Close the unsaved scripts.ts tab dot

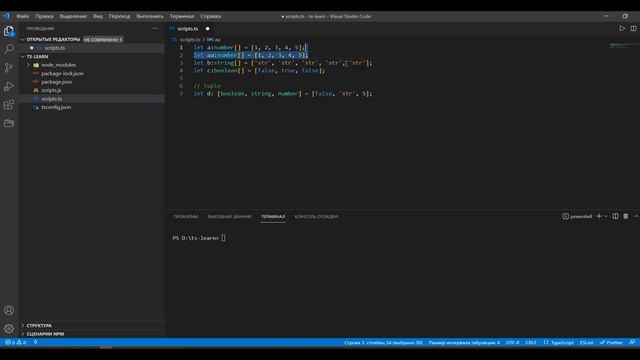coord(207,29)
